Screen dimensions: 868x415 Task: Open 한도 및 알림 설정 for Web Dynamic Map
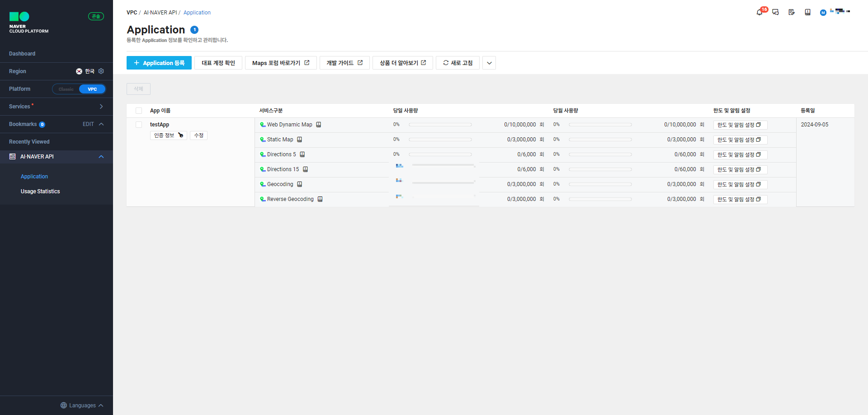point(740,125)
